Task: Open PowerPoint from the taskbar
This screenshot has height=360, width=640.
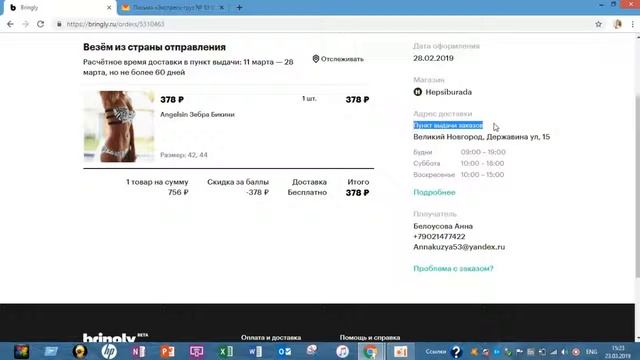Action: pos(167,351)
